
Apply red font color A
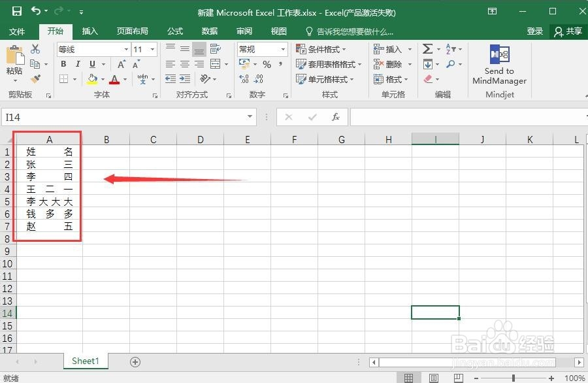[x=114, y=79]
